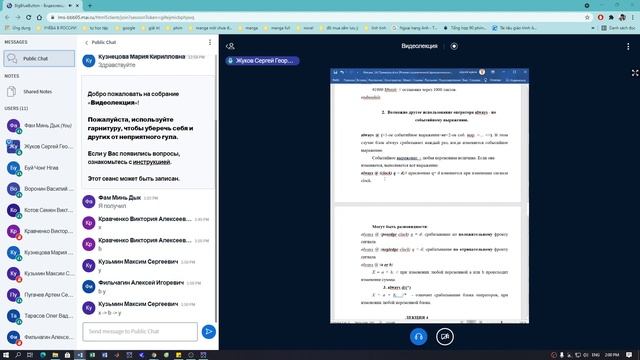Screen dimensions: 640x360
Task: Open File Explorer from taskbar
Action: coord(55,355)
